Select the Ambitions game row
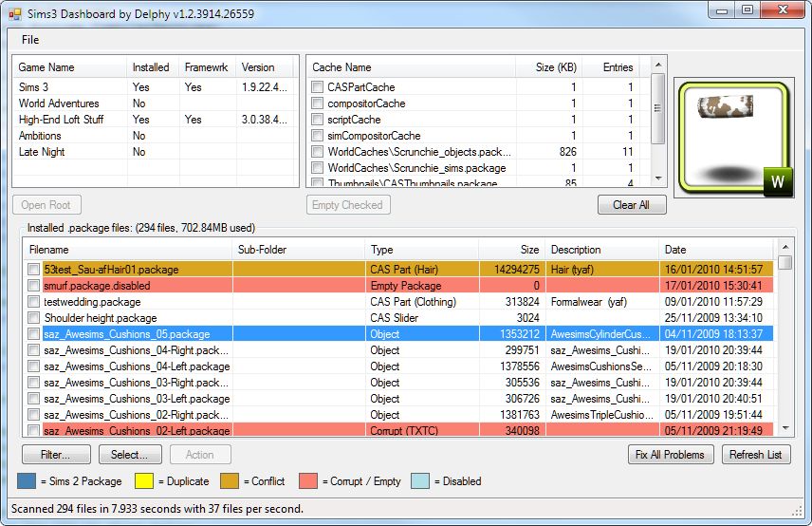Screen dimensions: 812x526 pyautogui.click(x=156, y=136)
